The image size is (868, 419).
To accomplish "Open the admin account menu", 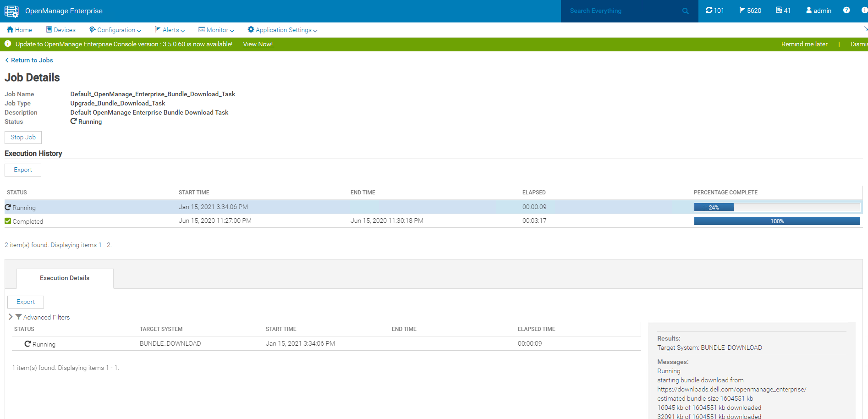I will [x=819, y=11].
